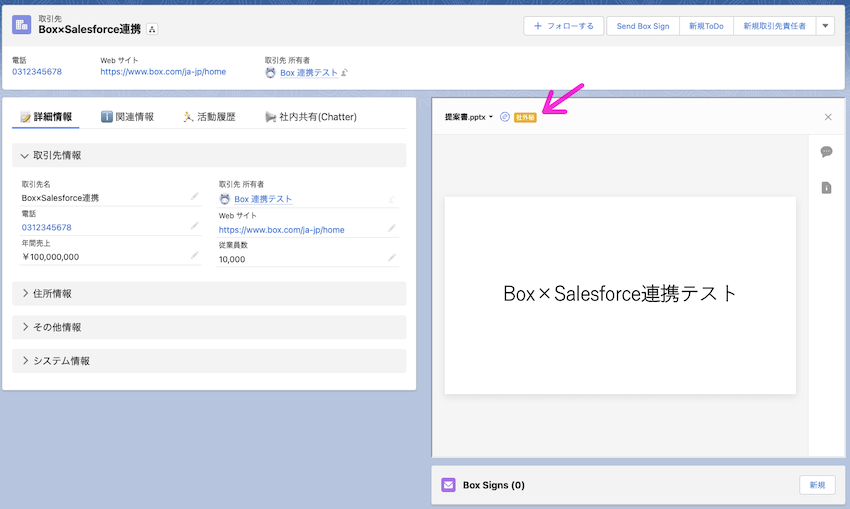The height and width of the screenshot is (509, 850).
Task: Switch to the 活動履歴 tab
Action: (x=209, y=117)
